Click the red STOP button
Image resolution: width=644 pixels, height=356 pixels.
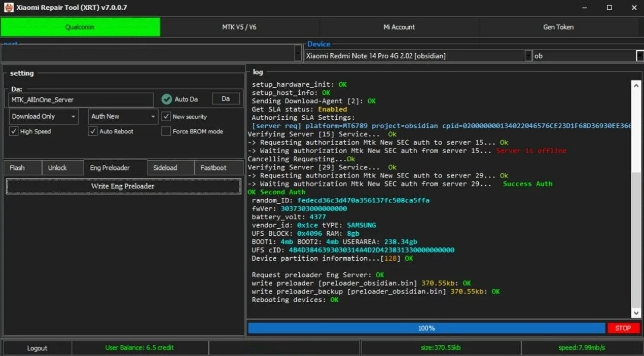pyautogui.click(x=623, y=328)
